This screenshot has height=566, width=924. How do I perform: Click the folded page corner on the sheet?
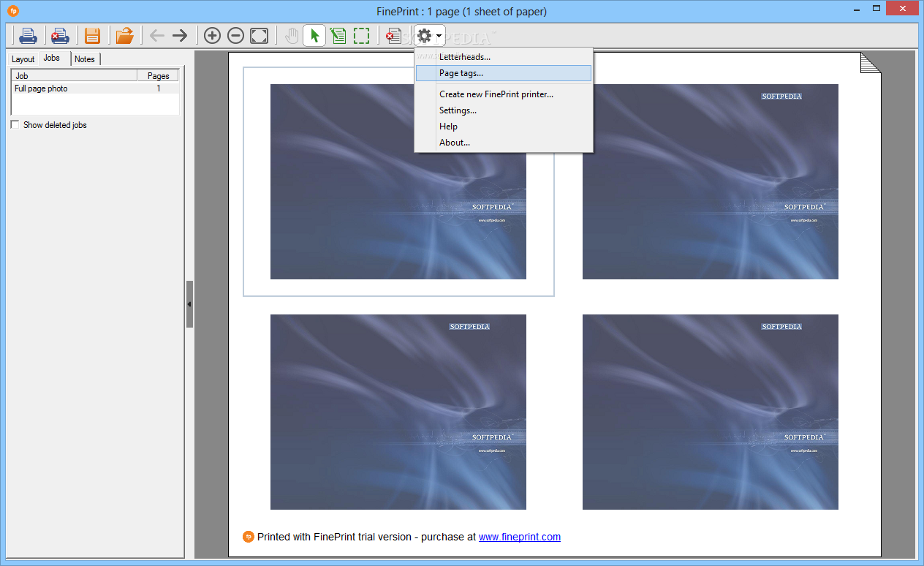(871, 63)
